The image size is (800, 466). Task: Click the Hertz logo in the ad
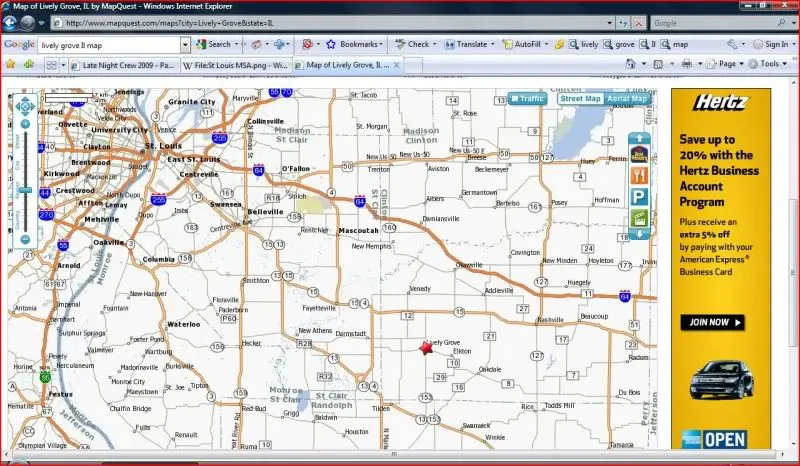point(720,103)
